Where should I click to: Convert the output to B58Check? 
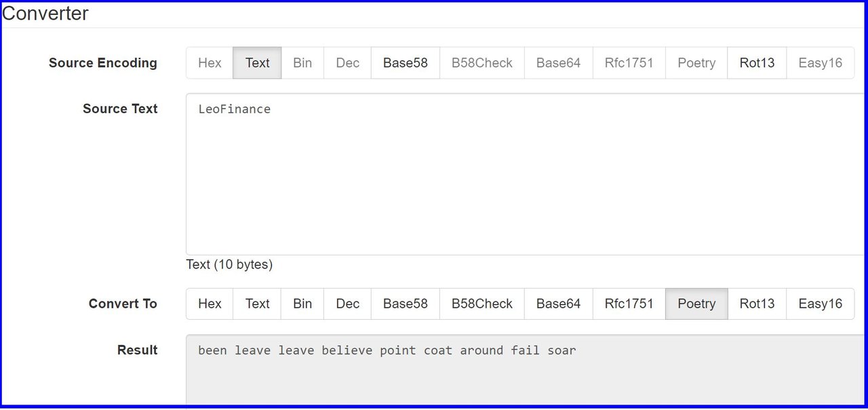tap(482, 304)
